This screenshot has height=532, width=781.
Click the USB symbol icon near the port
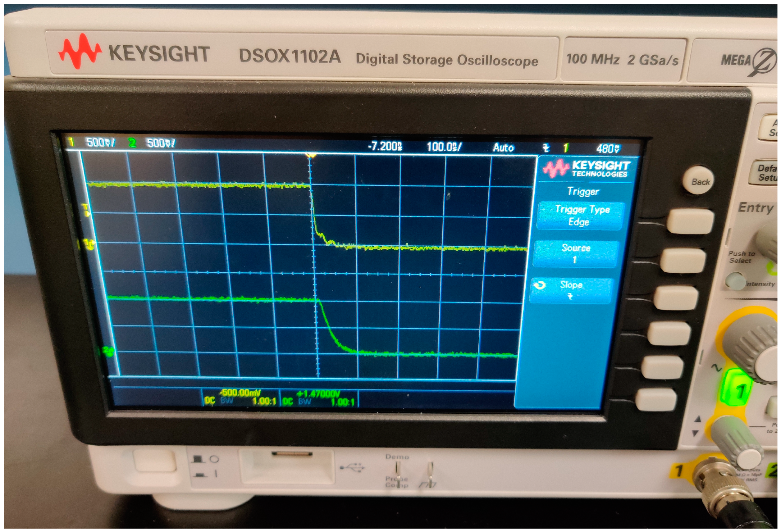click(352, 467)
